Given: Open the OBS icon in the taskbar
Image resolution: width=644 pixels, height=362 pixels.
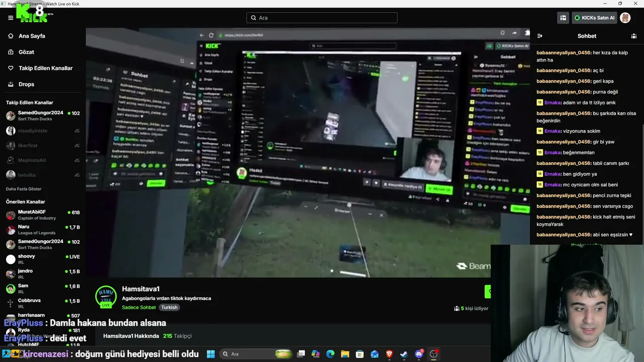Looking at the screenshot, I should pos(434,354).
